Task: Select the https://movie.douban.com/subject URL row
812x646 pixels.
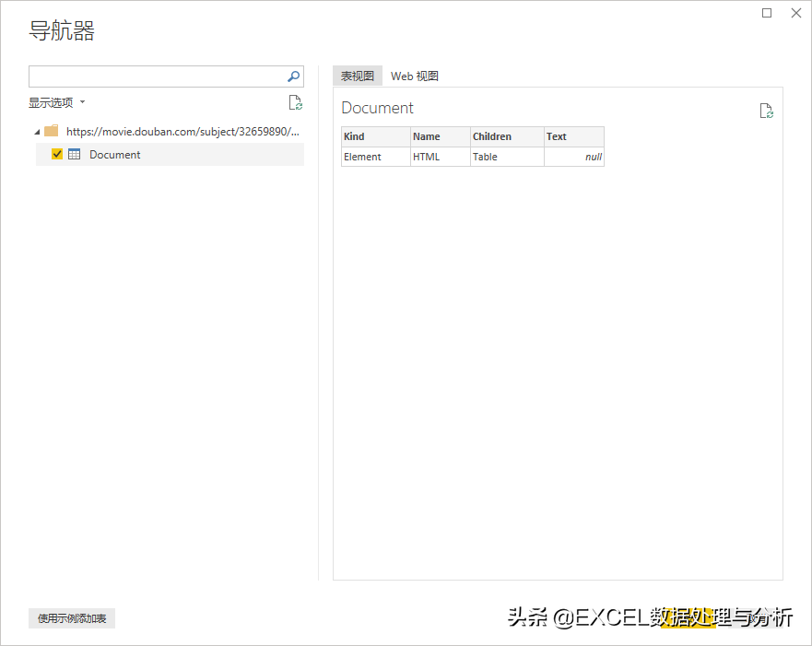Action: tap(170, 132)
